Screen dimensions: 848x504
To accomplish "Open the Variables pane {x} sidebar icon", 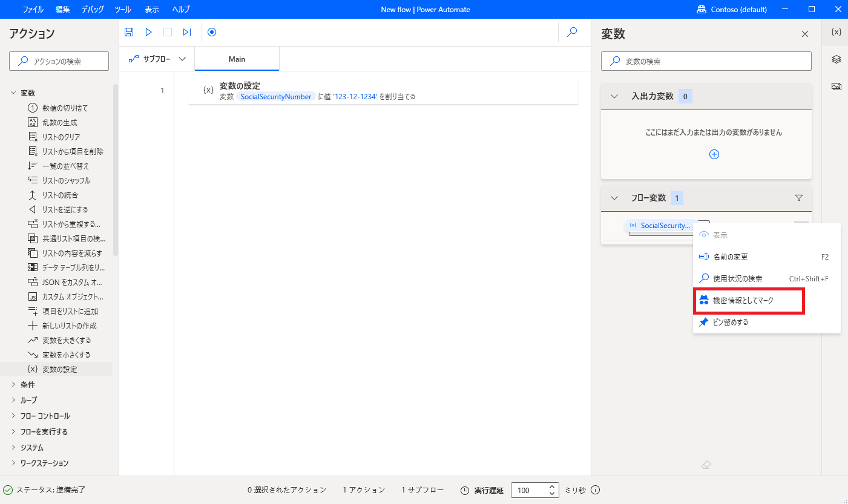I will click(836, 32).
